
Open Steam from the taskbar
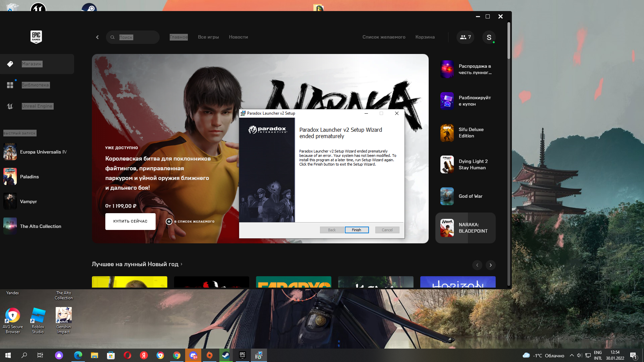[x=226, y=355]
